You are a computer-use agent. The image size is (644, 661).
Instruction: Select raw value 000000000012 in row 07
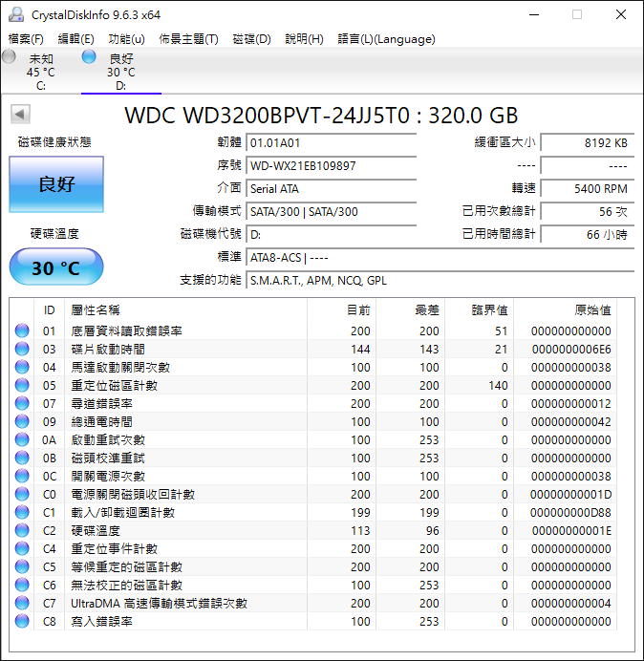click(x=571, y=403)
